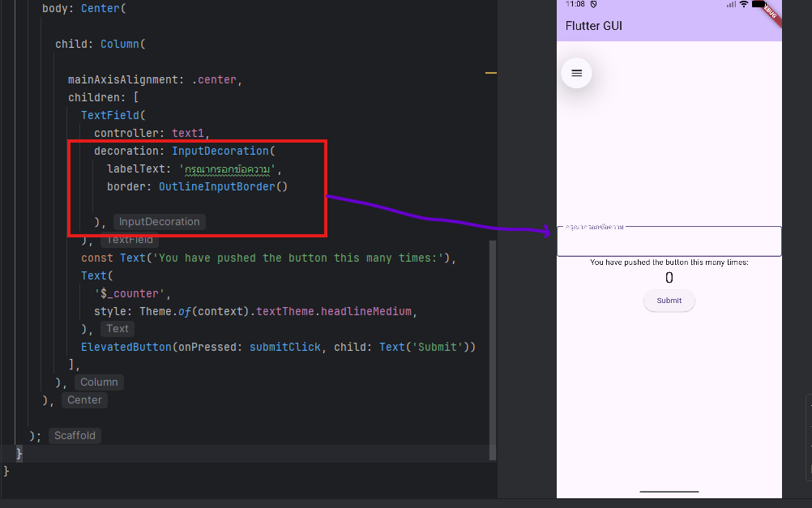Click the cellular signal bars icon

[x=731, y=4]
